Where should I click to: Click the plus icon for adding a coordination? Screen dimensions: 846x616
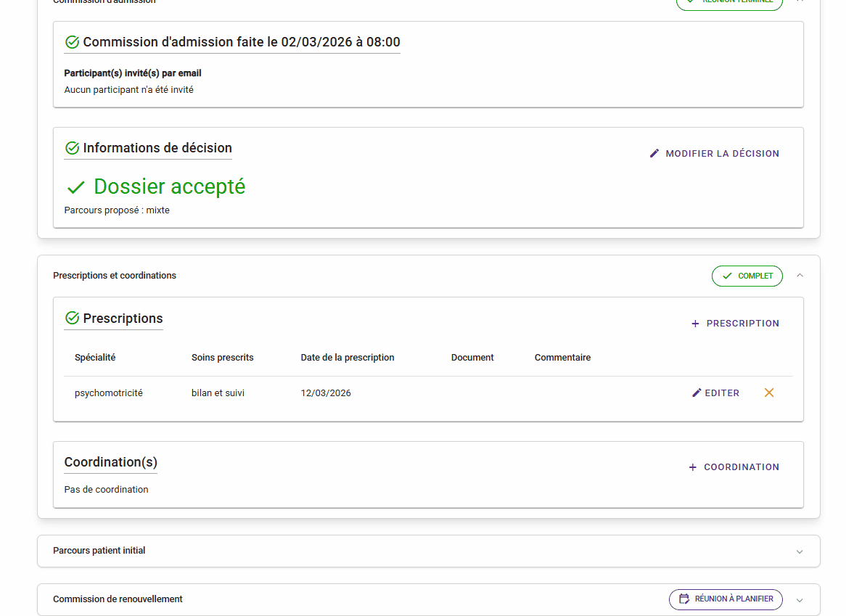coord(693,467)
